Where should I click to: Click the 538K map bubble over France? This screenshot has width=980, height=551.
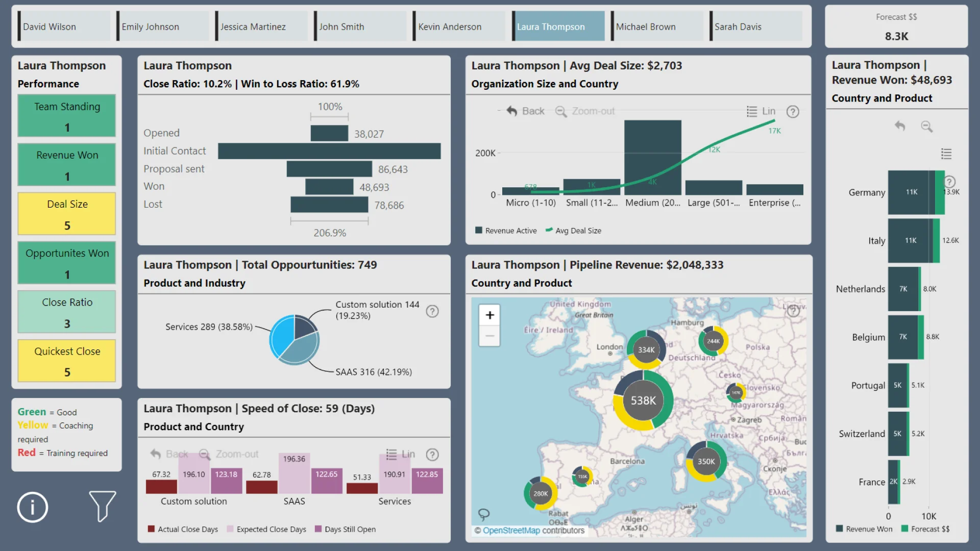click(643, 400)
